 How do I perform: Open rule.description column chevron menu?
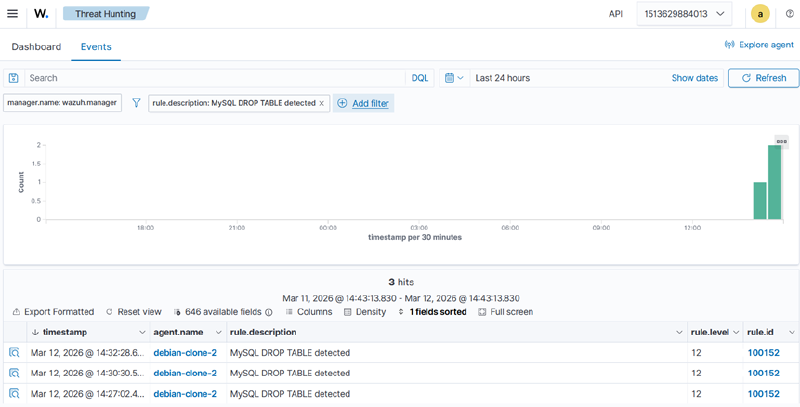[680, 333]
